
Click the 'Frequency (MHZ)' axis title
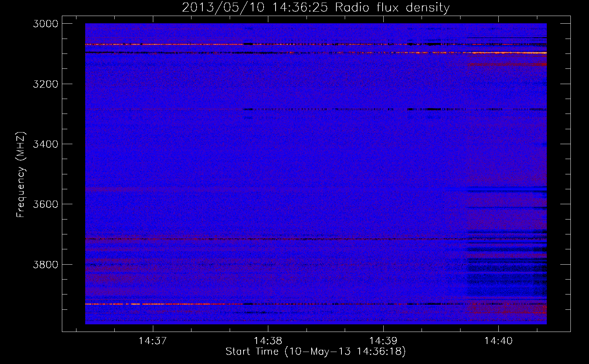(21, 175)
